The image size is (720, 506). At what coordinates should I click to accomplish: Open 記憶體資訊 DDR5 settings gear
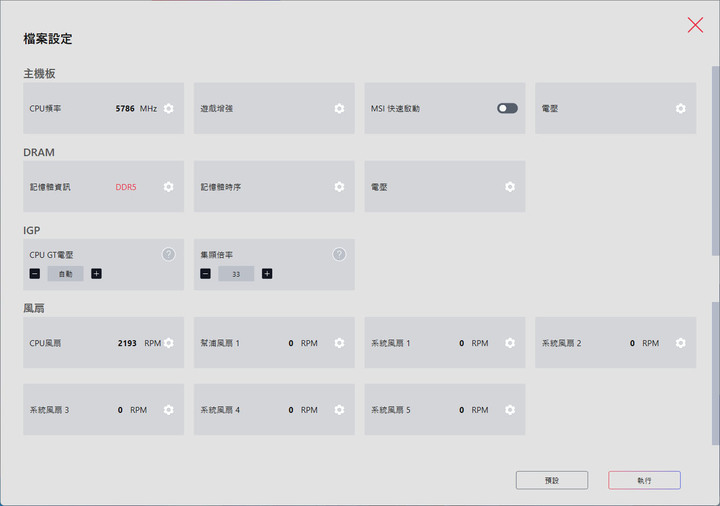169,187
